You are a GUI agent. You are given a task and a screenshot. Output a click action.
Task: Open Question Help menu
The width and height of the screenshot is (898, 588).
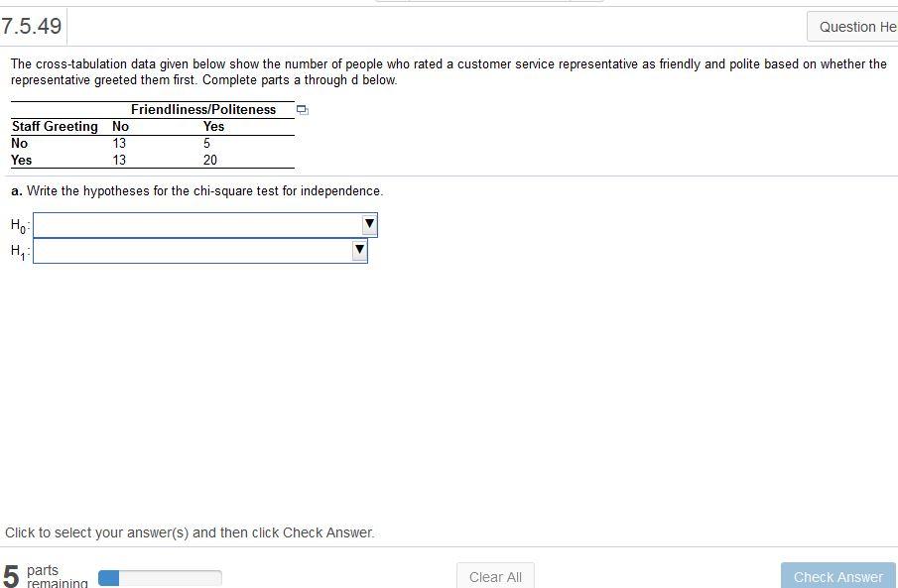tap(855, 26)
